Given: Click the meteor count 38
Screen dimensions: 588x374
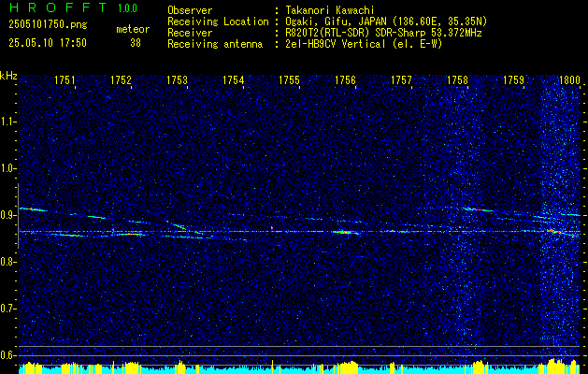Looking at the screenshot, I should 136,43.
